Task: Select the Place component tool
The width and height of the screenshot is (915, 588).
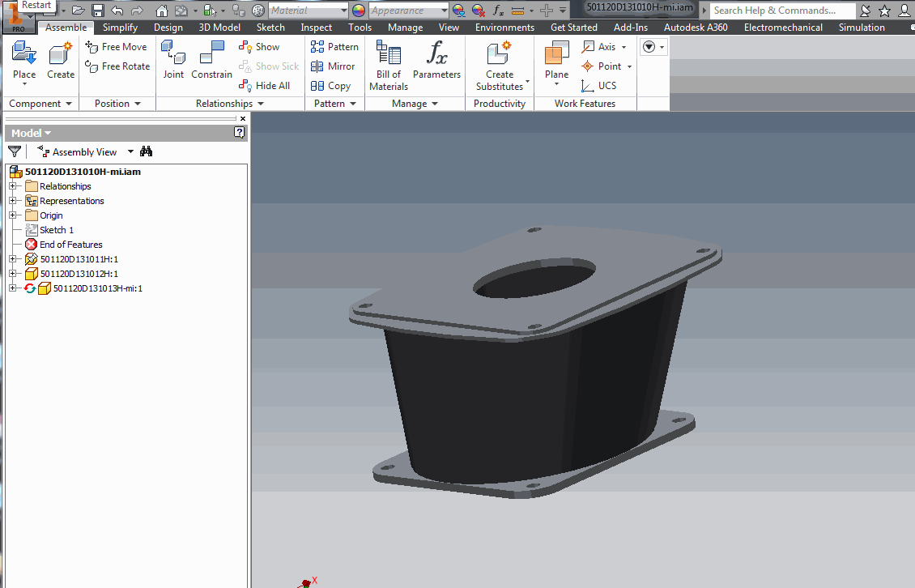Action: (23, 61)
